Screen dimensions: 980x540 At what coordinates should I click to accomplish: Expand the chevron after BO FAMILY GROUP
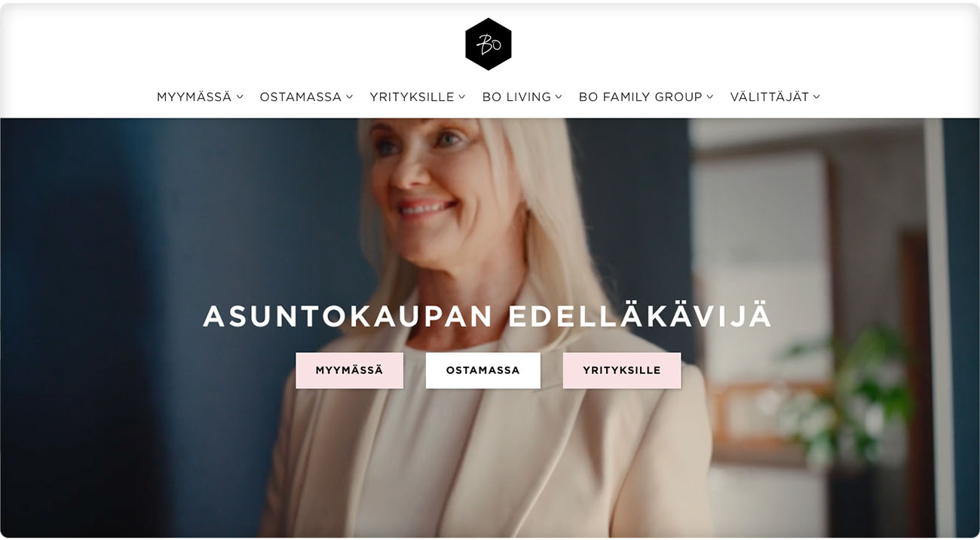709,97
